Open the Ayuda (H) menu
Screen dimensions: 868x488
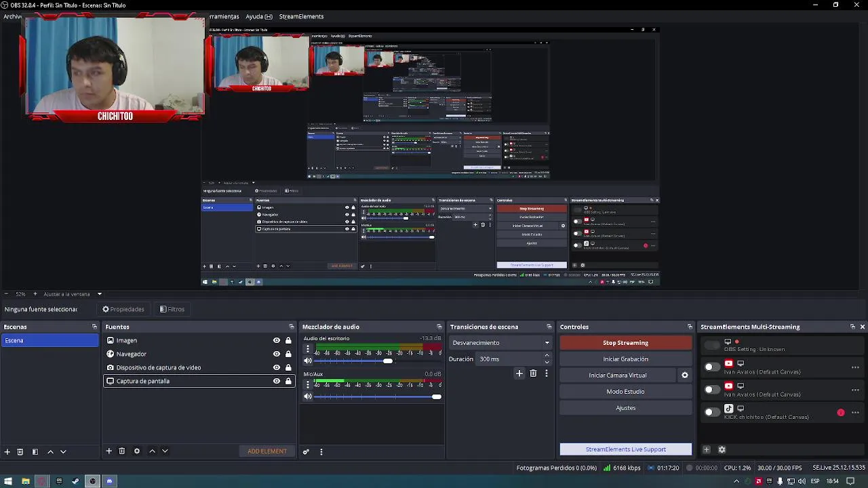pos(259,16)
